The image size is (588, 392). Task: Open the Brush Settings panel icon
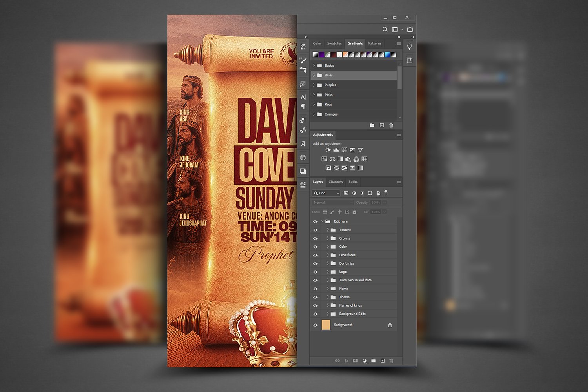coord(303,60)
